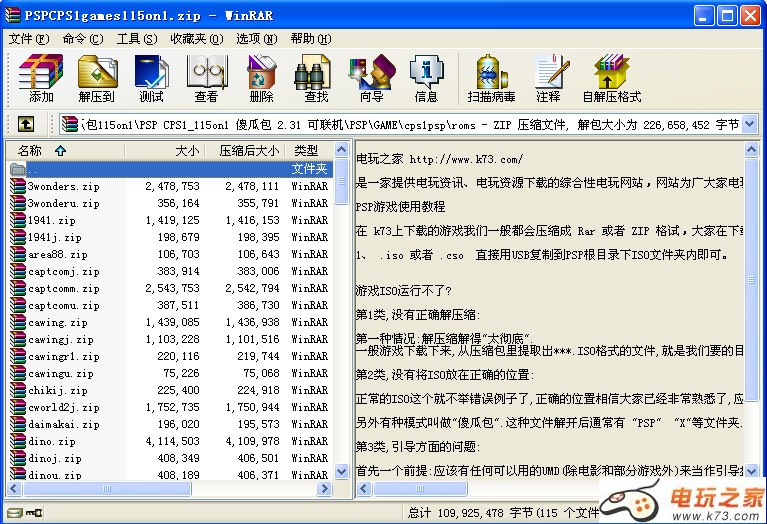Click the 测试 (Test) toolbar icon
The image size is (767, 524).
click(151, 78)
